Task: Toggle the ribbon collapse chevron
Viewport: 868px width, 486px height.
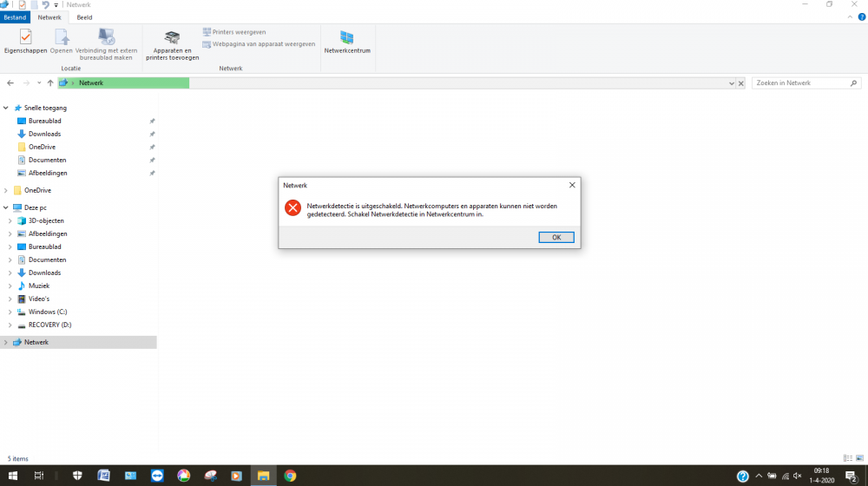Action: (x=850, y=17)
